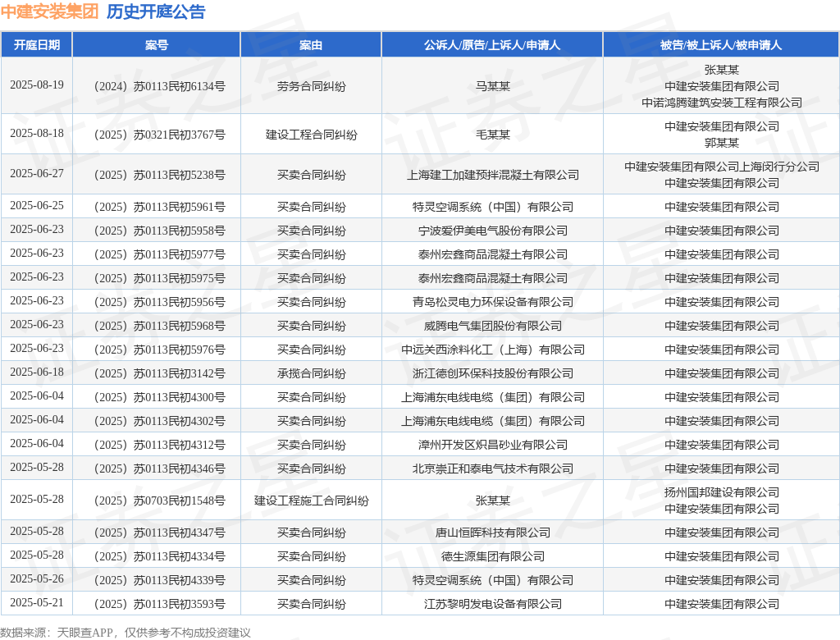Select case number 苏0113民初5976号
The width and height of the screenshot is (840, 640).
(160, 350)
